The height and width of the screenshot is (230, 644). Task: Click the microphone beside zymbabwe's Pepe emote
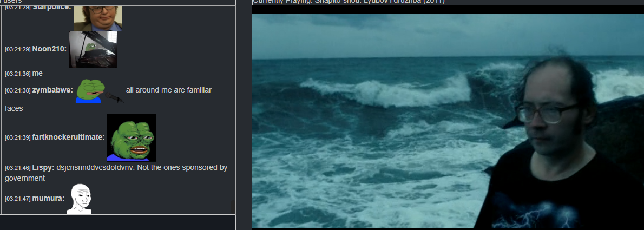pyautogui.click(x=114, y=97)
